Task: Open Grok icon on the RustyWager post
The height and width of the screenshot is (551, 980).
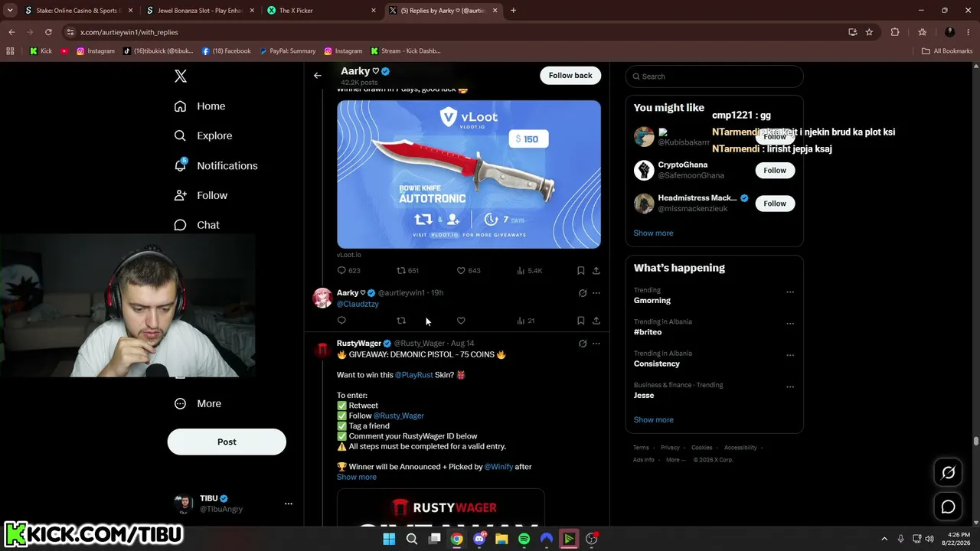Action: pyautogui.click(x=583, y=344)
